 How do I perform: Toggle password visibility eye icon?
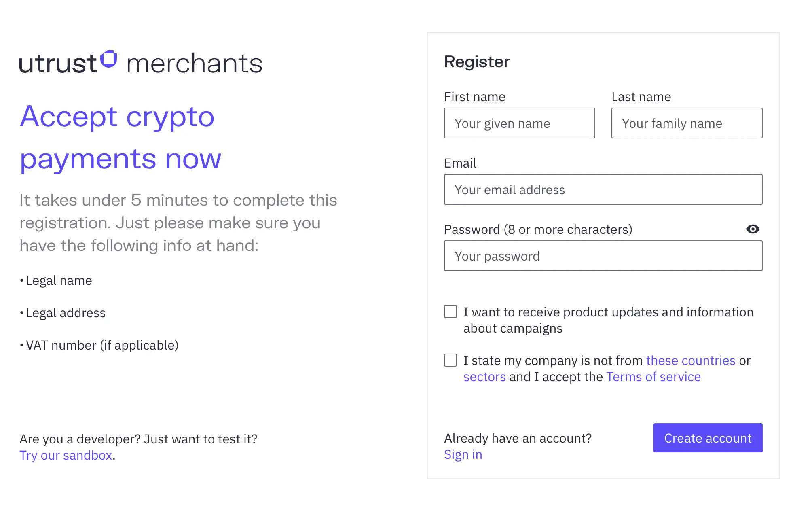point(753,229)
